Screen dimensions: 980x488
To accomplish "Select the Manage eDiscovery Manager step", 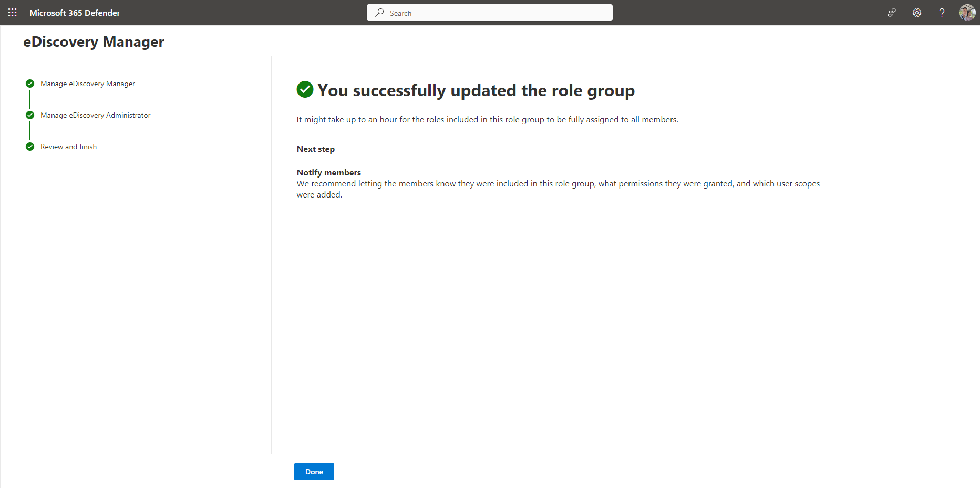I will pos(88,84).
